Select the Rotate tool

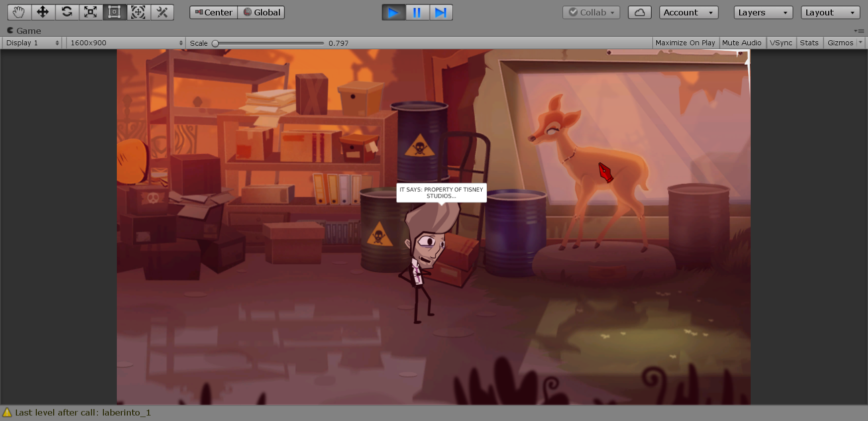tap(67, 12)
